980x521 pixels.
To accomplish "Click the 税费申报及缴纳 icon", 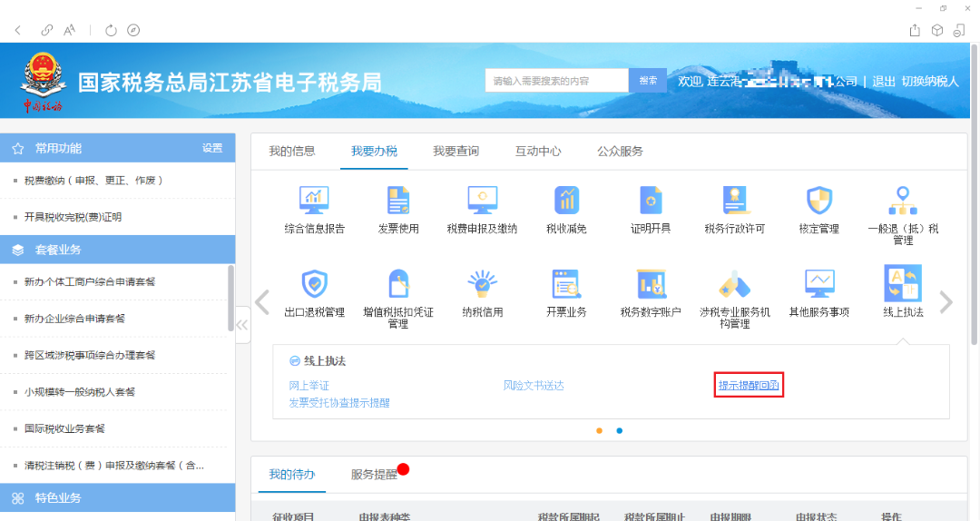I will (x=482, y=200).
